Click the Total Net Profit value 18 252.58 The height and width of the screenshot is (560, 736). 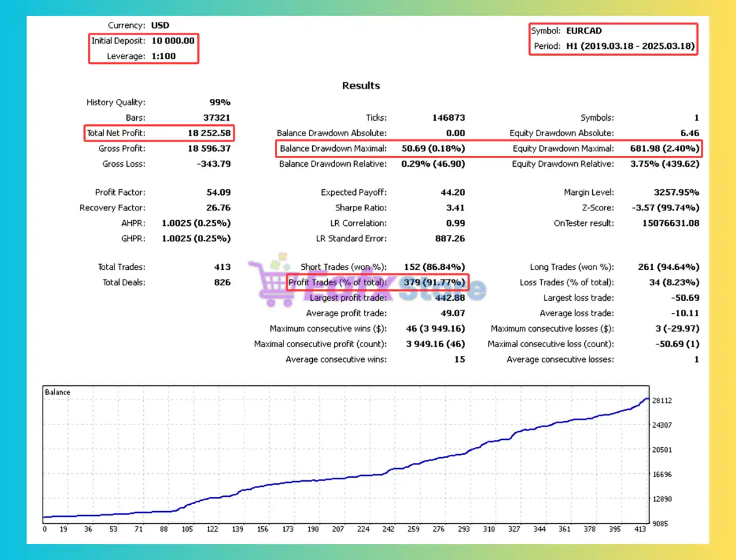pyautogui.click(x=209, y=133)
